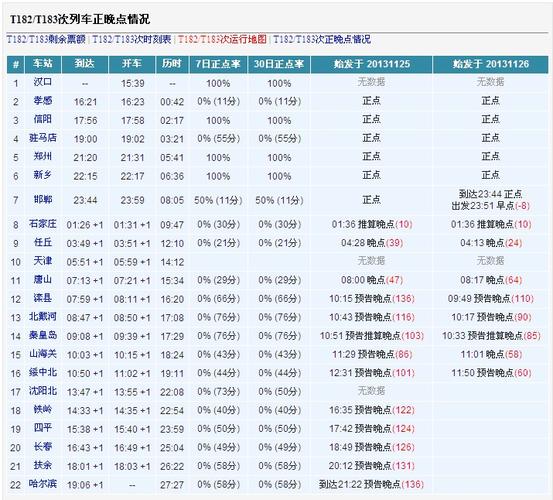The height and width of the screenshot is (500, 553).
Task: Click 04:28 晚点(39) in 任丘 row
Action: (372, 243)
